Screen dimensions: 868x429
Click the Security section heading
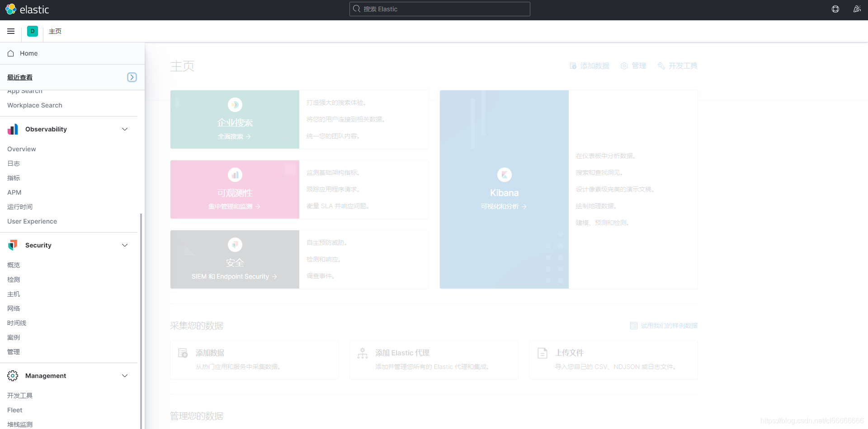38,245
